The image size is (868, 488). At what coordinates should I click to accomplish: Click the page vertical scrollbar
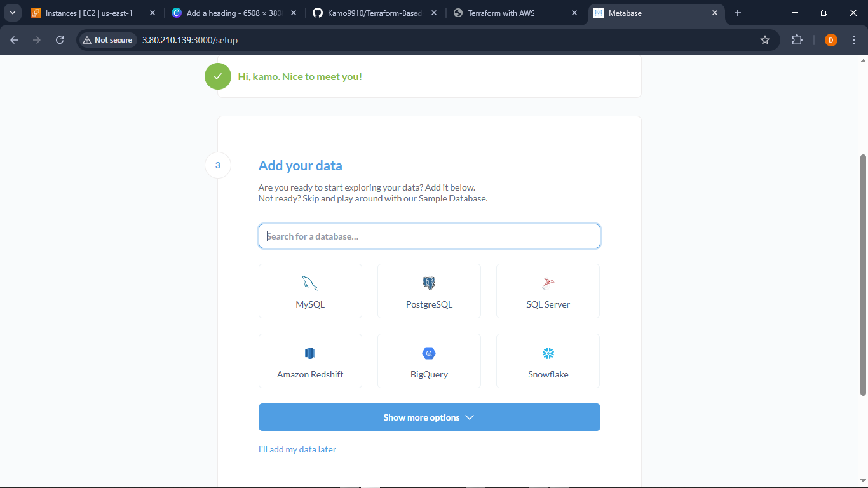[x=862, y=273]
